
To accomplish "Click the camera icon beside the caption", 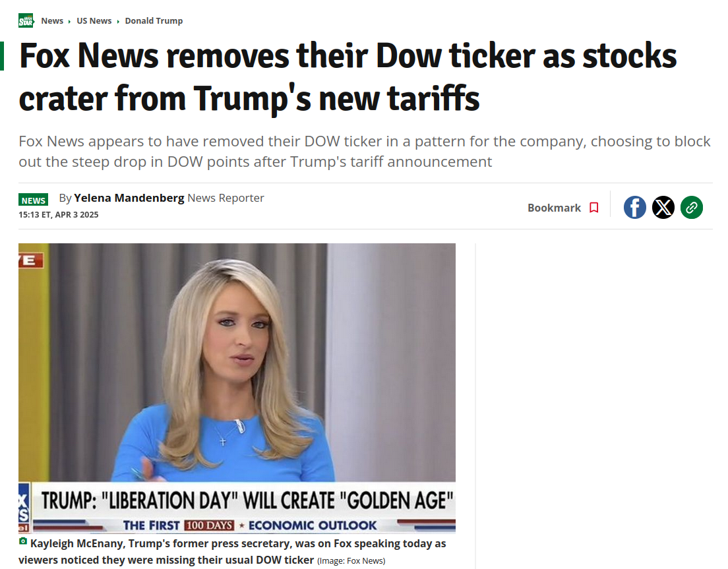I will [22, 541].
